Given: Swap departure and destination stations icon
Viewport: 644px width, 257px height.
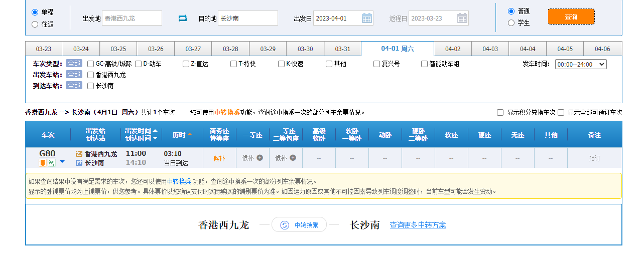Looking at the screenshot, I should pyautogui.click(x=183, y=18).
